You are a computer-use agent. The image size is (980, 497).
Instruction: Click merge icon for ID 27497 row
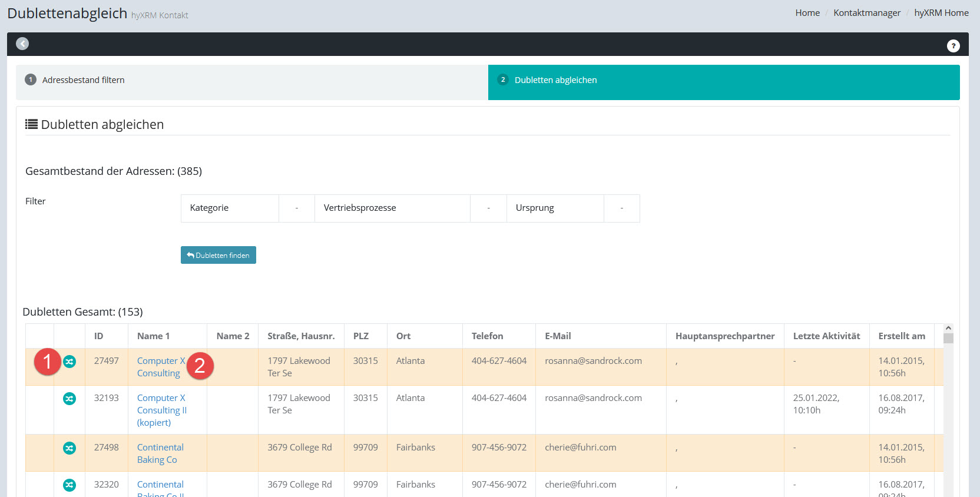[69, 362]
